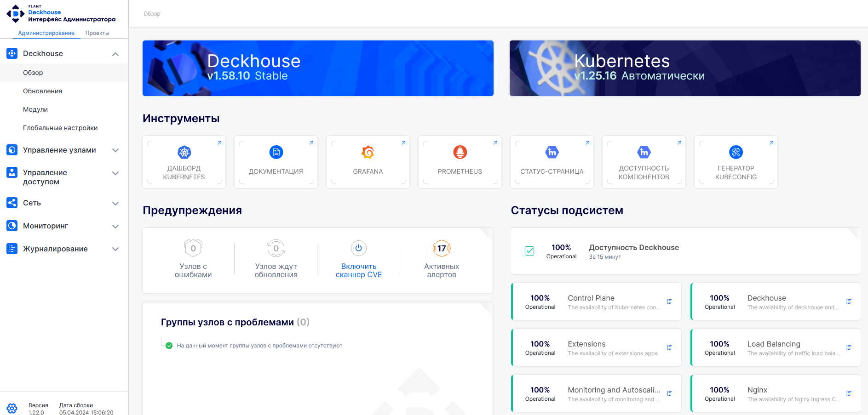Open the Kubernetes dashboard tool icon

click(184, 152)
